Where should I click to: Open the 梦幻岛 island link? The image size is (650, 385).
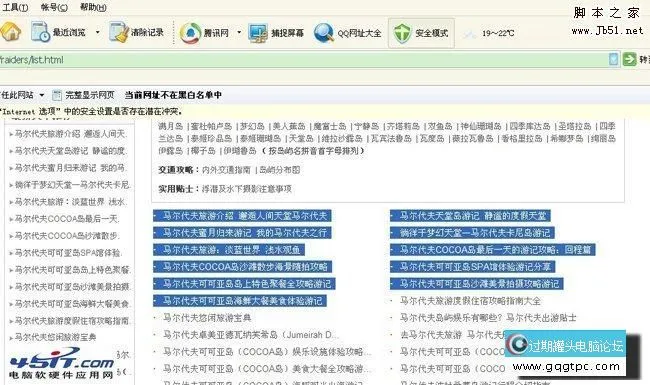(x=252, y=126)
